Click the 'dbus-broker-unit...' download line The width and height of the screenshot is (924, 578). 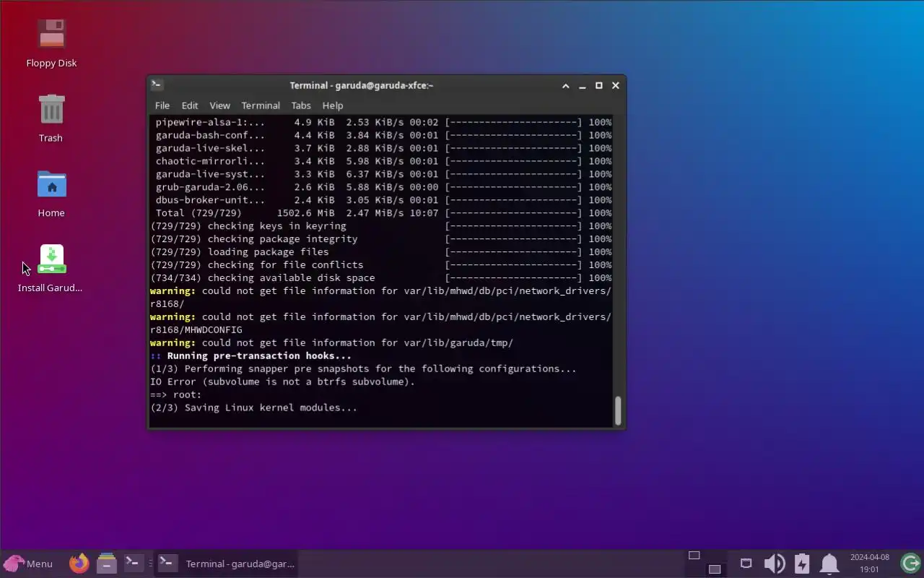click(x=381, y=200)
